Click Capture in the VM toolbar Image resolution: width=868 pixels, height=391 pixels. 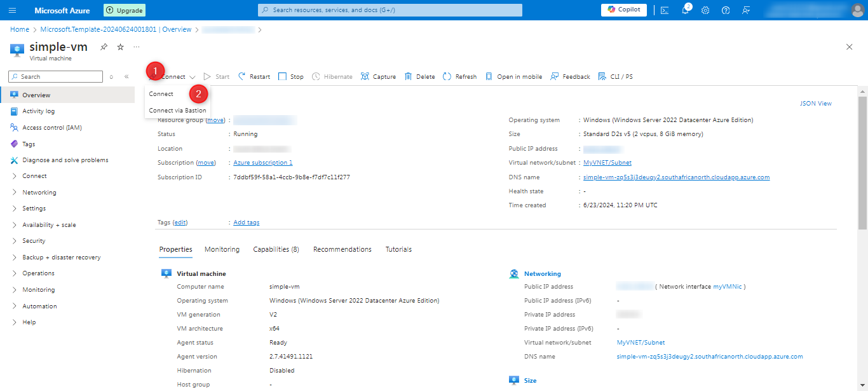click(378, 77)
